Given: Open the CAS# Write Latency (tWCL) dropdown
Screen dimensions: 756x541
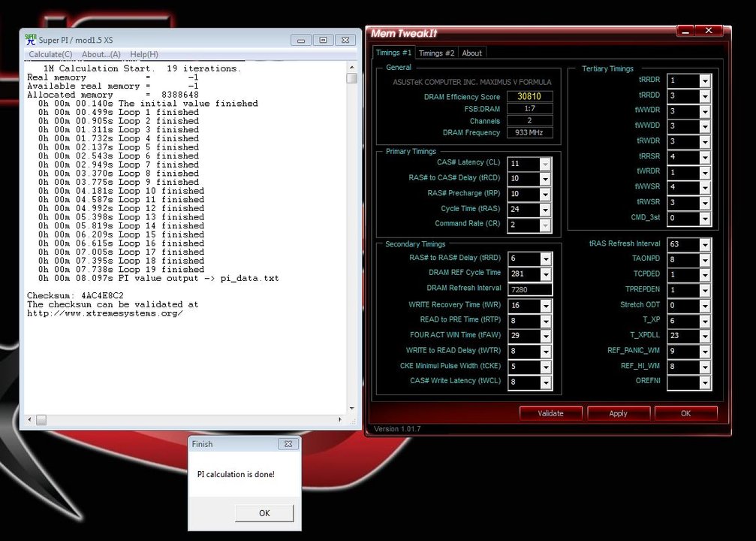Looking at the screenshot, I should pyautogui.click(x=546, y=382).
